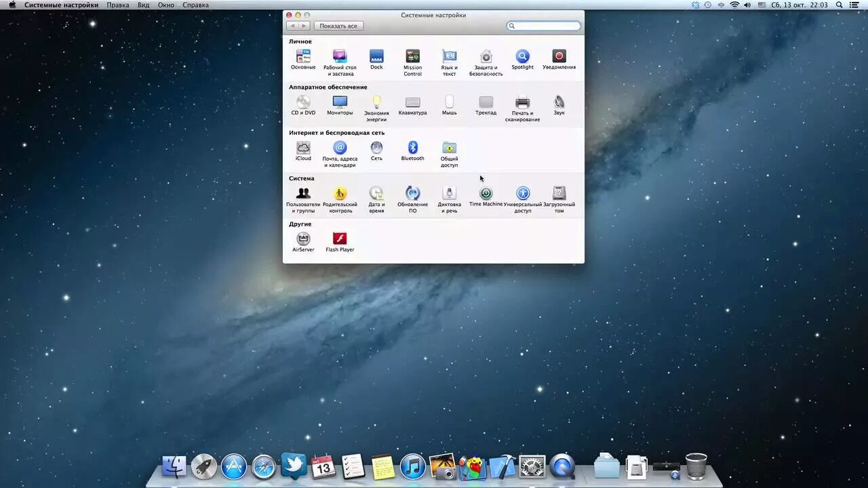
Task: Open the Клавиатура pane
Action: pos(412,105)
